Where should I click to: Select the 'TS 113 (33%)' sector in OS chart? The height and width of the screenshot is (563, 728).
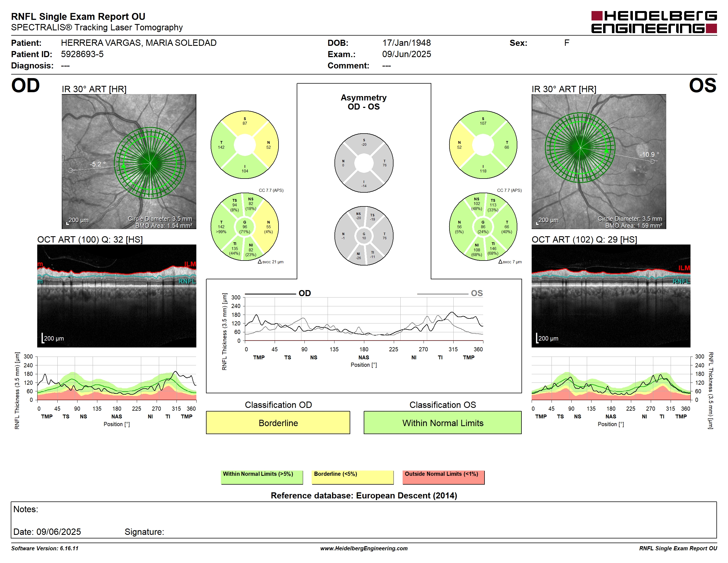click(x=493, y=205)
